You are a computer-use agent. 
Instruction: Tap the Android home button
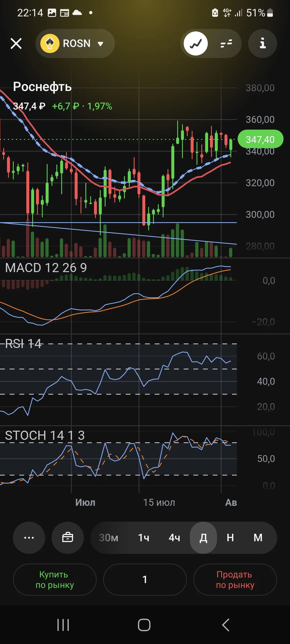144,625
